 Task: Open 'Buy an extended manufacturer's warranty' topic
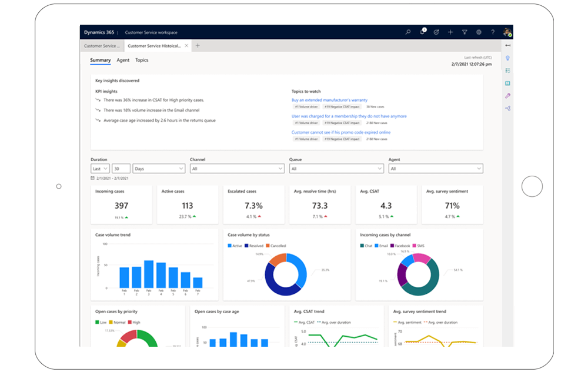pos(330,100)
